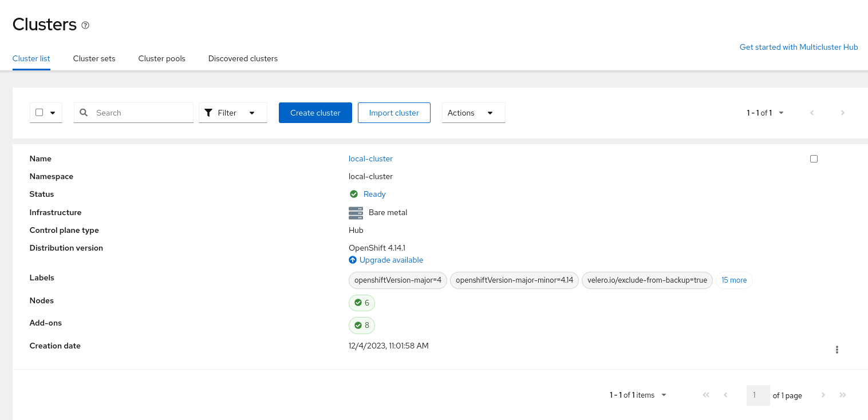868x420 pixels.
Task: Click the Ready status link
Action: tap(374, 194)
